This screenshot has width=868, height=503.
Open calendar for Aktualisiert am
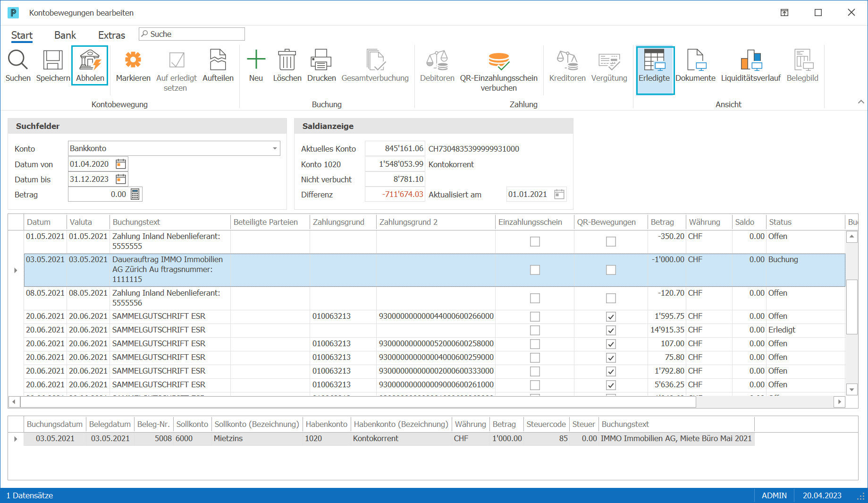point(559,194)
